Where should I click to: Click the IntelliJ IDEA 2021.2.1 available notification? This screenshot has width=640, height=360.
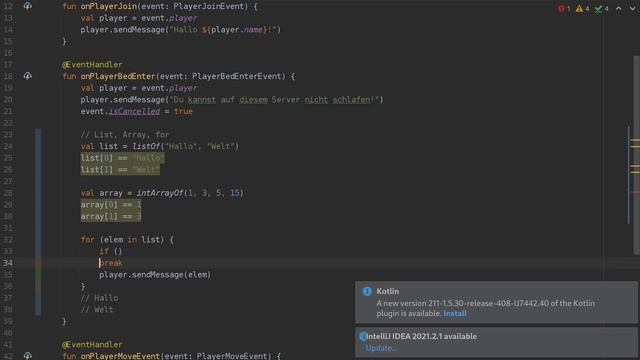(422, 336)
